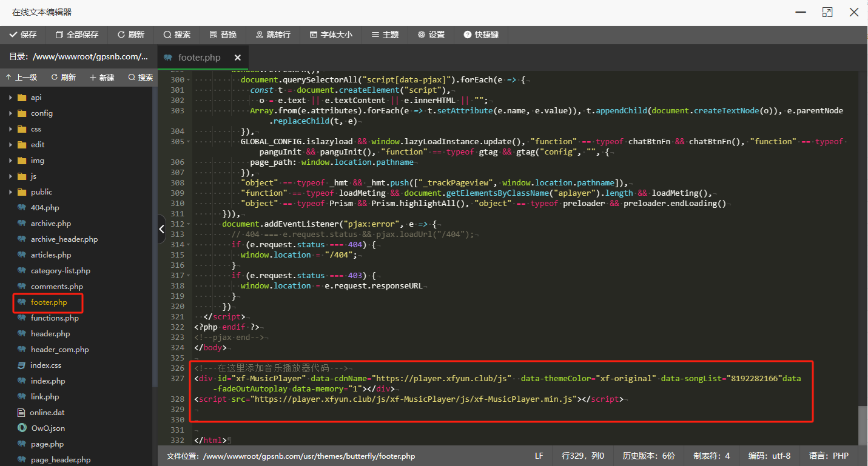868x466 pixels.
Task: Expand the edit folder arrow
Action: (10, 145)
